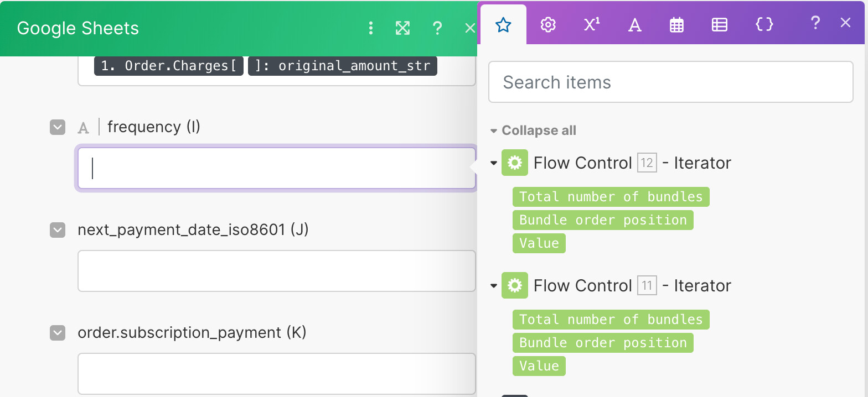Insert Bundle order position from Iterator 12

[x=603, y=220]
